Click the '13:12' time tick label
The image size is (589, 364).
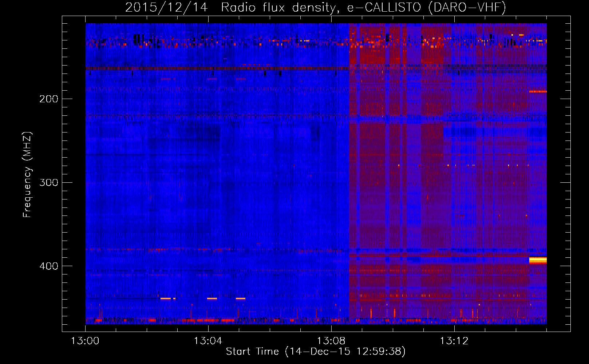(454, 341)
